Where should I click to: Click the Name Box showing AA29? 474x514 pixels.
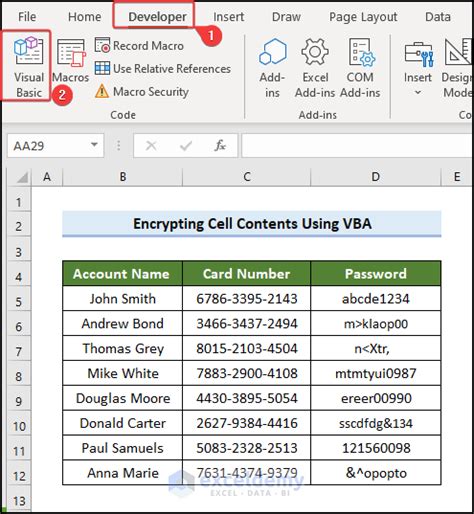48,146
